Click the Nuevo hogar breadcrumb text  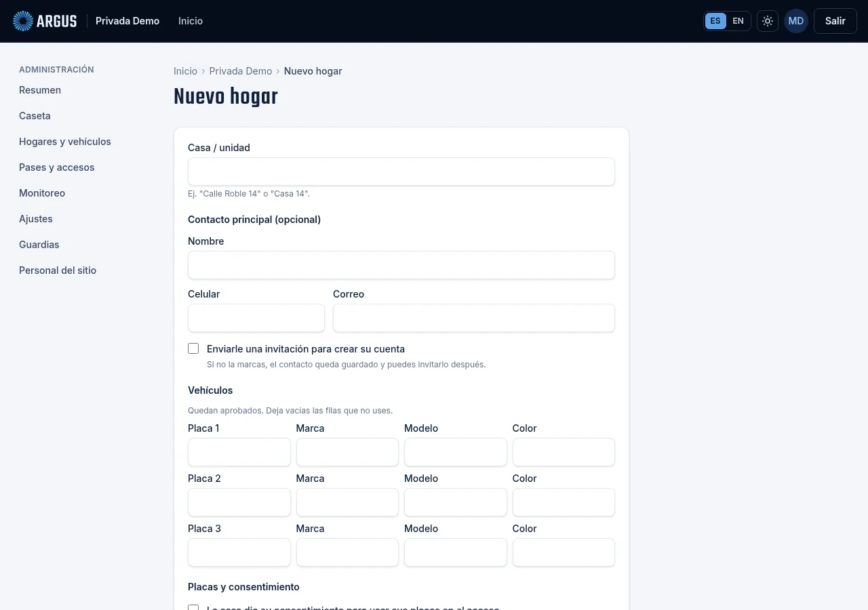(x=313, y=71)
